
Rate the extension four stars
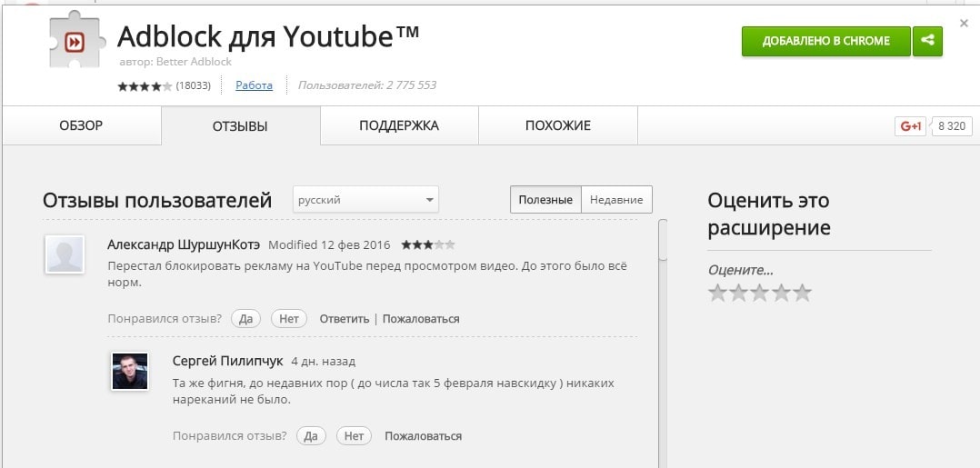click(x=781, y=293)
